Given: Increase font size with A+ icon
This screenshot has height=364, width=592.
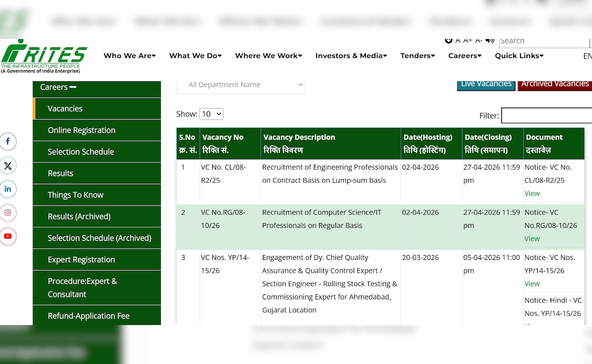Looking at the screenshot, I should (468, 40).
